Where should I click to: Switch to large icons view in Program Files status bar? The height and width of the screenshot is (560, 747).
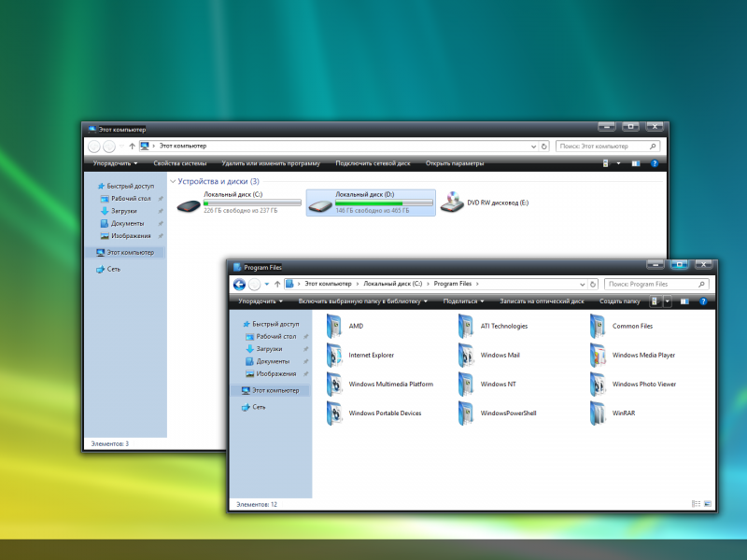[708, 504]
